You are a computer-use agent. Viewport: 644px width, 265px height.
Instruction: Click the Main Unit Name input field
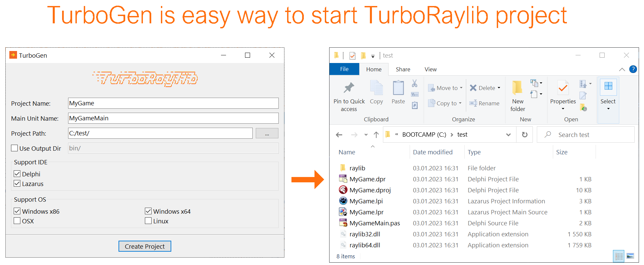(173, 118)
